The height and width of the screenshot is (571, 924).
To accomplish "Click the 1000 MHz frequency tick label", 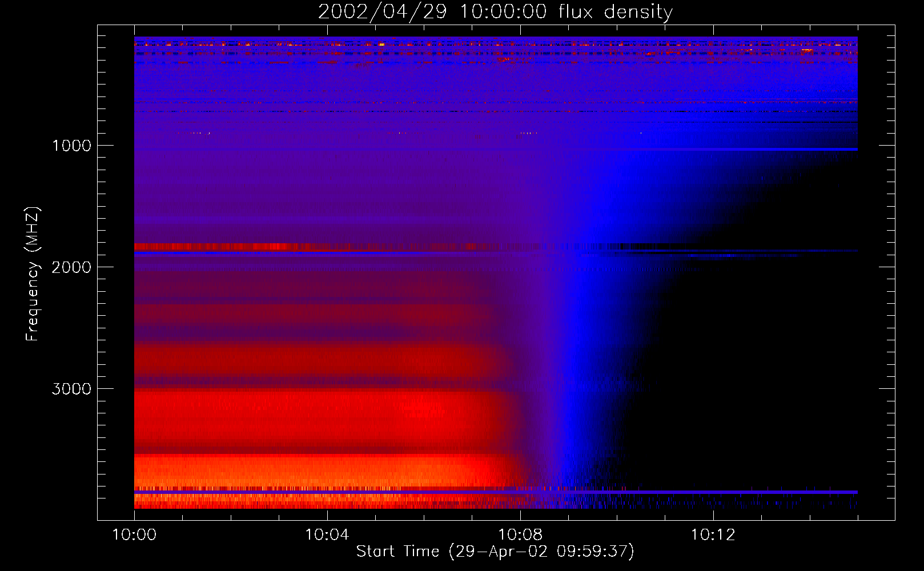I will coord(71,146).
